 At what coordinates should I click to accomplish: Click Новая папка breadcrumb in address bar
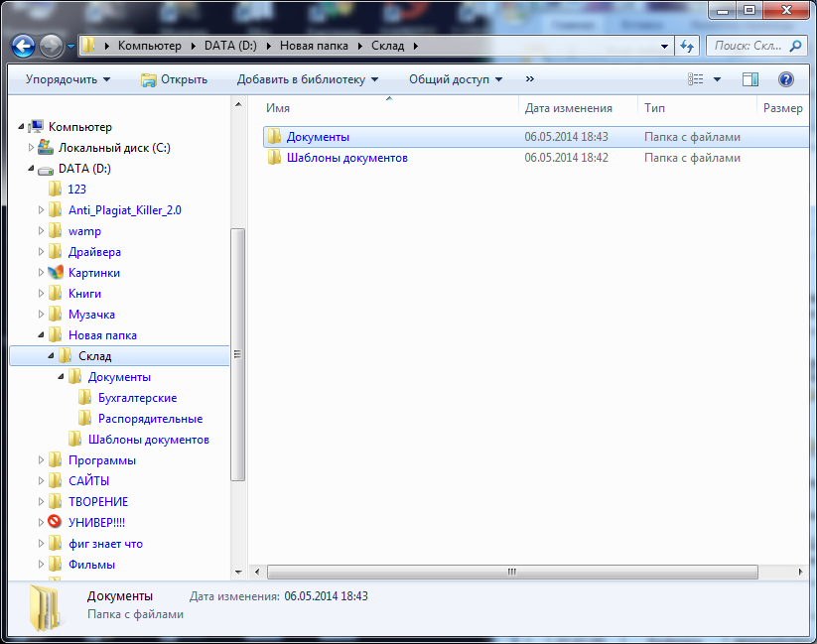314,46
